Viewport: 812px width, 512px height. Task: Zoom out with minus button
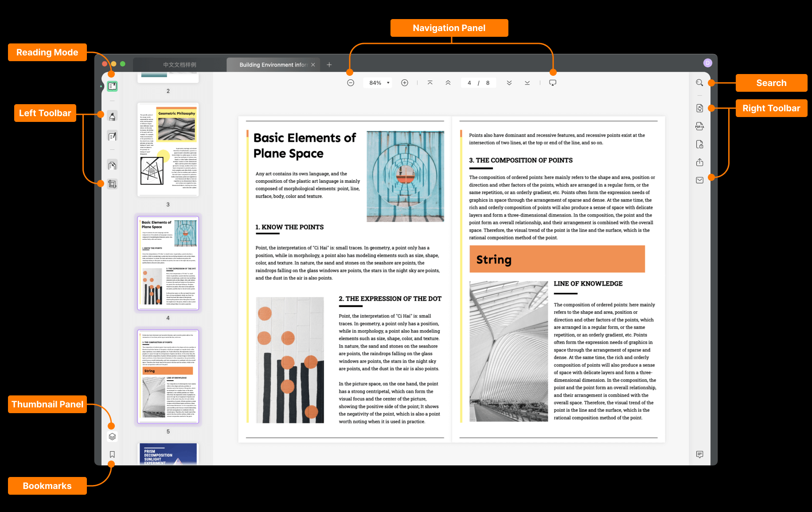tap(351, 83)
